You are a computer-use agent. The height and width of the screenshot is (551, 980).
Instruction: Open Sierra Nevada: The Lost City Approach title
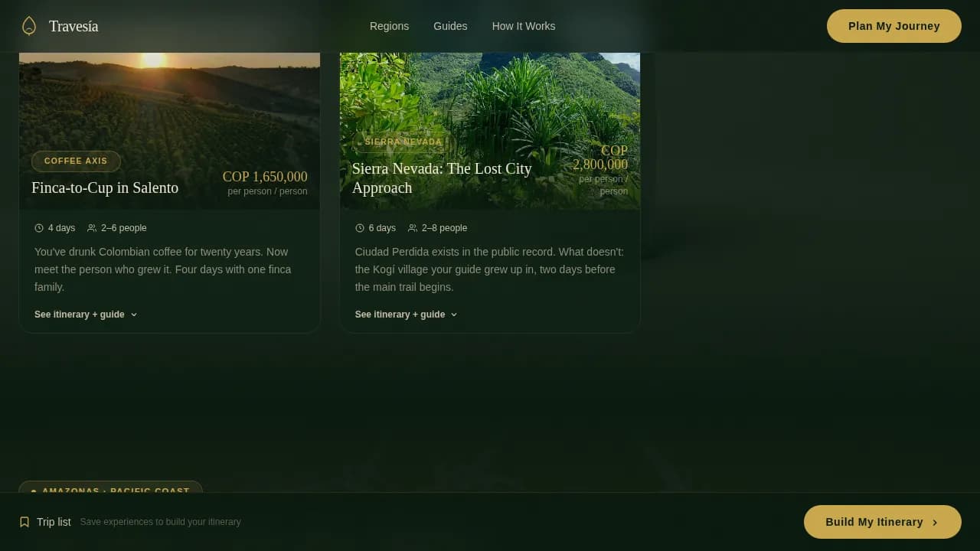(442, 178)
